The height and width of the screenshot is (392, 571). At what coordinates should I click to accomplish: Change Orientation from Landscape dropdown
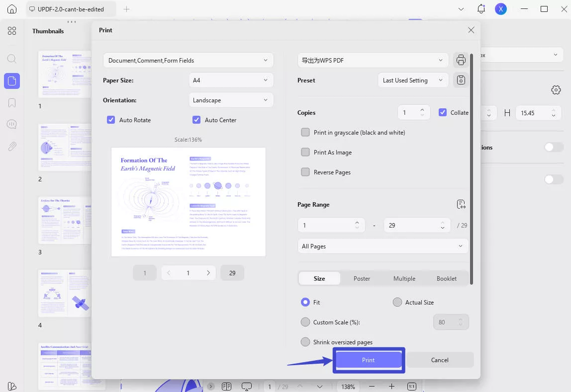point(231,100)
